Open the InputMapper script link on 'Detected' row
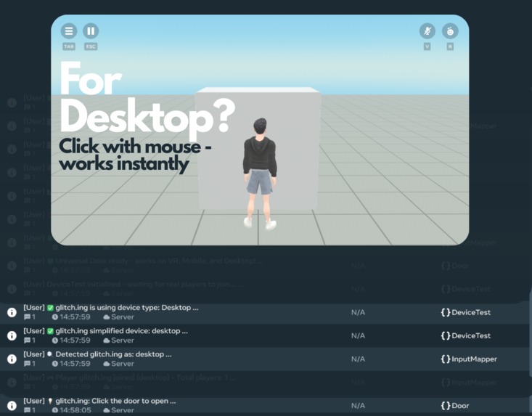532x416 pixels. pyautogui.click(x=469, y=359)
